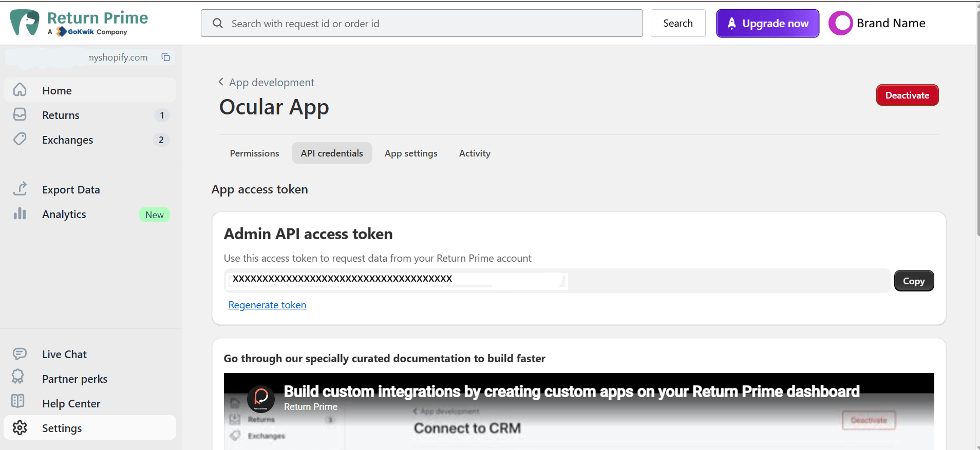Click the Returns inbox icon
The image size is (980, 450).
pyautogui.click(x=20, y=114)
